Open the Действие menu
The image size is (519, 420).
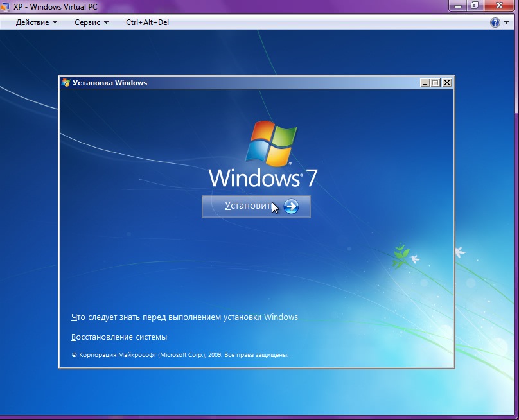(37, 22)
